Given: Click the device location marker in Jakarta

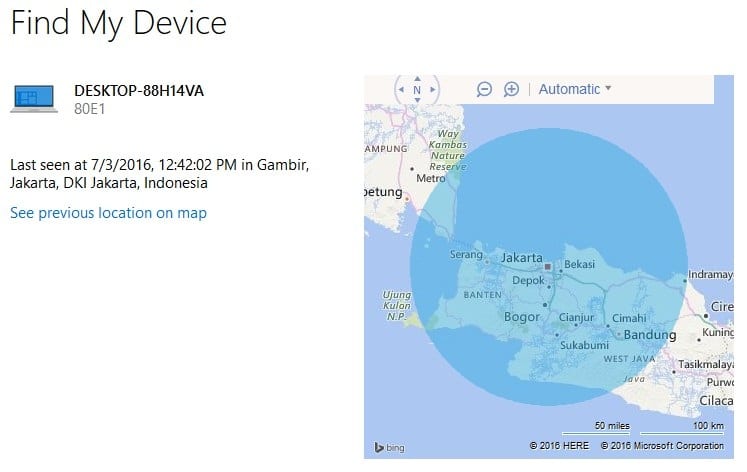Looking at the screenshot, I should pyautogui.click(x=547, y=267).
